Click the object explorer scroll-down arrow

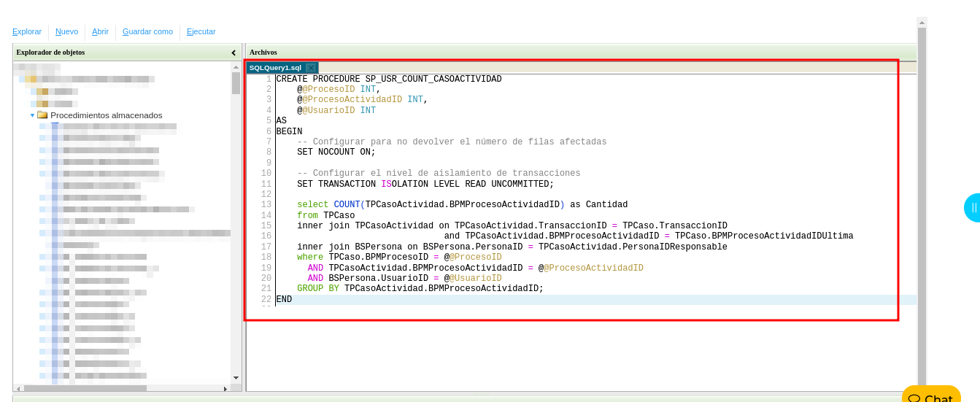tap(236, 378)
